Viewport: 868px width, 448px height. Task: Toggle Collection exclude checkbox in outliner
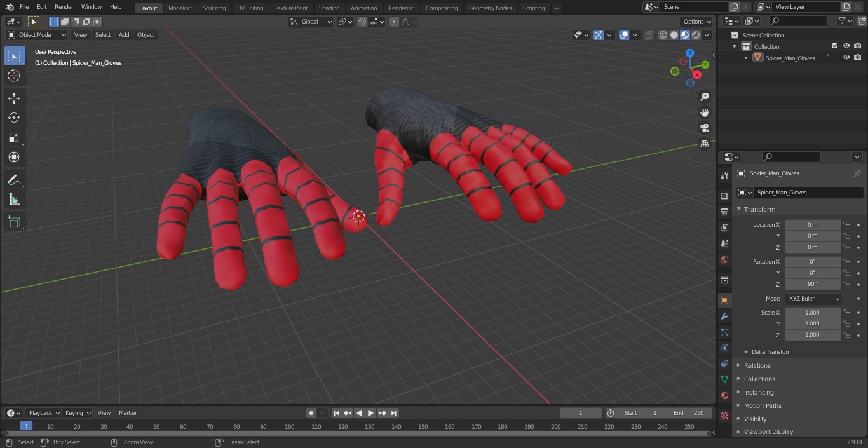(x=835, y=46)
